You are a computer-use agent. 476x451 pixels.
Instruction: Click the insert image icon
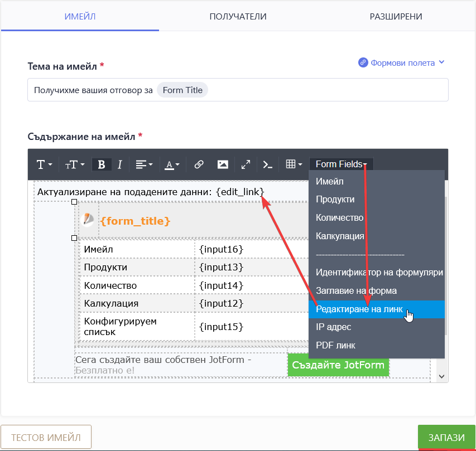point(223,164)
